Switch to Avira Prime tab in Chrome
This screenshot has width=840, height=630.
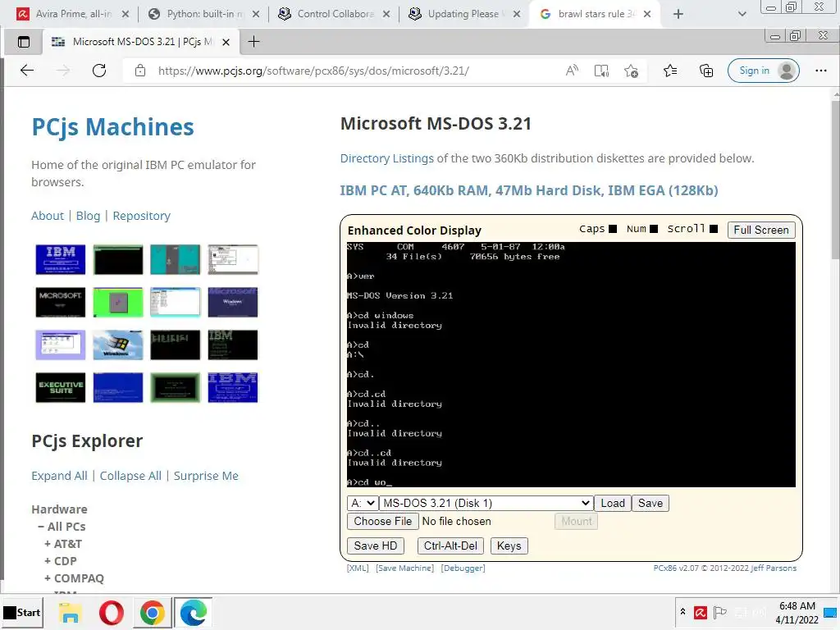(72, 14)
